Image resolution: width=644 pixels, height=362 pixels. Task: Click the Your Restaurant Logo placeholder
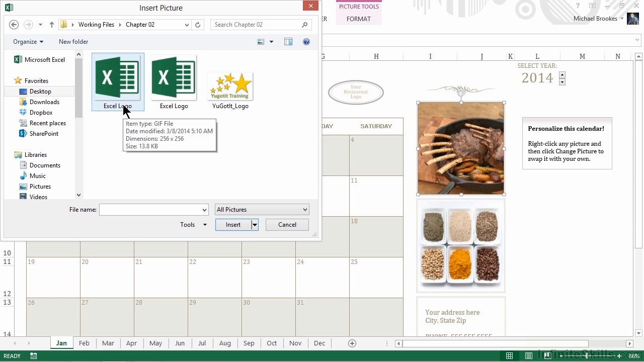click(356, 92)
